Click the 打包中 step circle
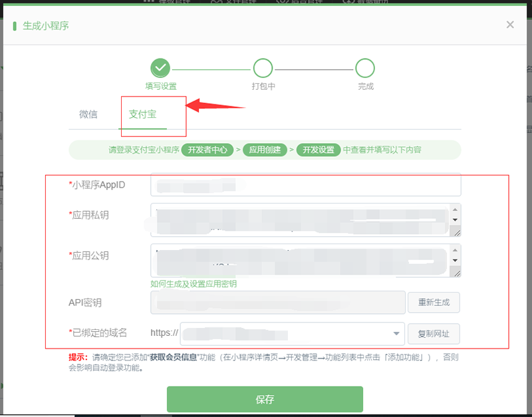 (263, 68)
